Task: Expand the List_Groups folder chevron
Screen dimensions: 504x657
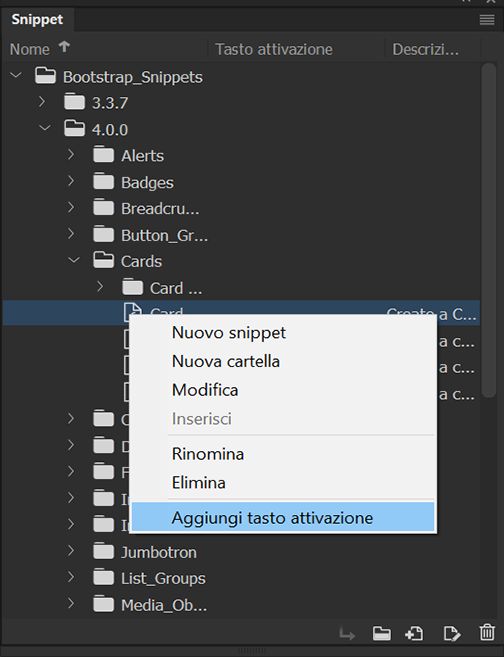Action: (x=71, y=577)
